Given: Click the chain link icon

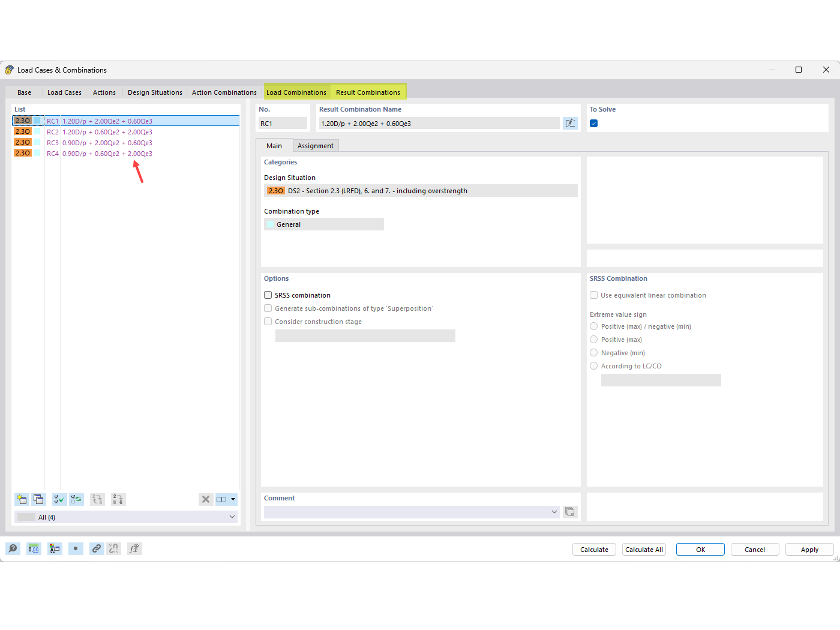Looking at the screenshot, I should click(x=97, y=548).
